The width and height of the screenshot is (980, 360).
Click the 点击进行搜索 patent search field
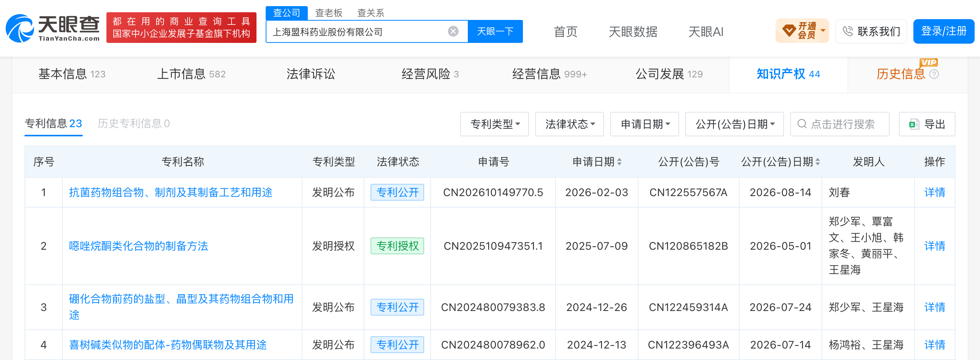click(x=840, y=124)
